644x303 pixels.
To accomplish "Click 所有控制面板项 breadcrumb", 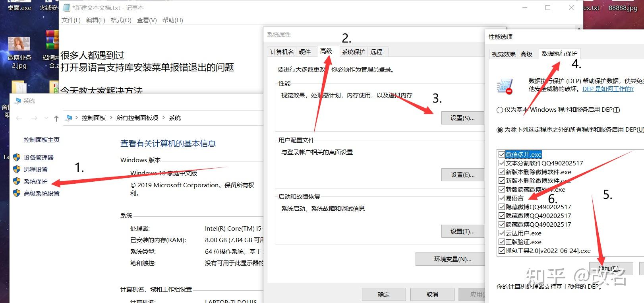I will 137,118.
